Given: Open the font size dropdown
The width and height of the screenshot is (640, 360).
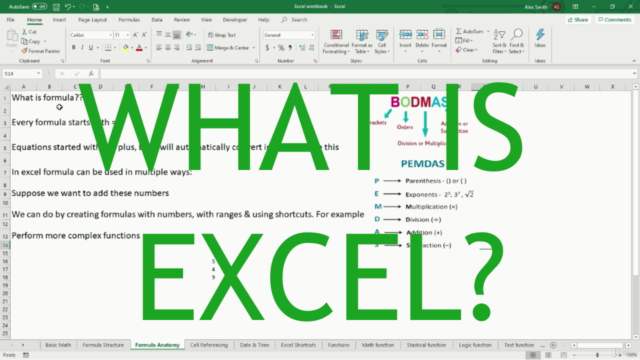Looking at the screenshot, I should click(x=128, y=35).
